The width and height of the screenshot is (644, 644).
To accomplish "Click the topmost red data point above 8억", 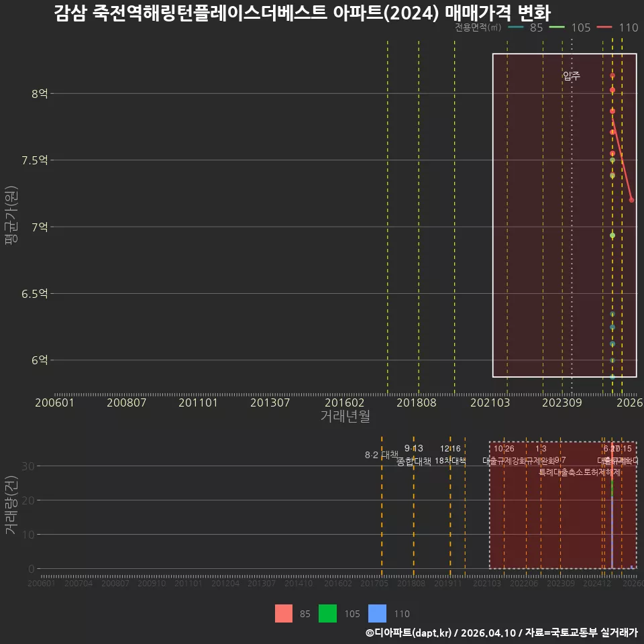I will (612, 76).
